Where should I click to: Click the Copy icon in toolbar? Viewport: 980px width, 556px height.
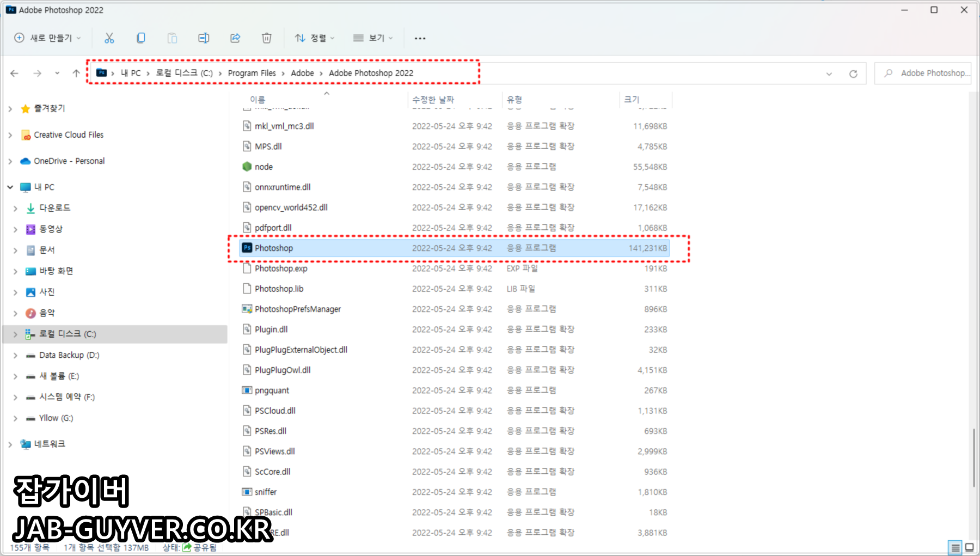click(x=140, y=38)
